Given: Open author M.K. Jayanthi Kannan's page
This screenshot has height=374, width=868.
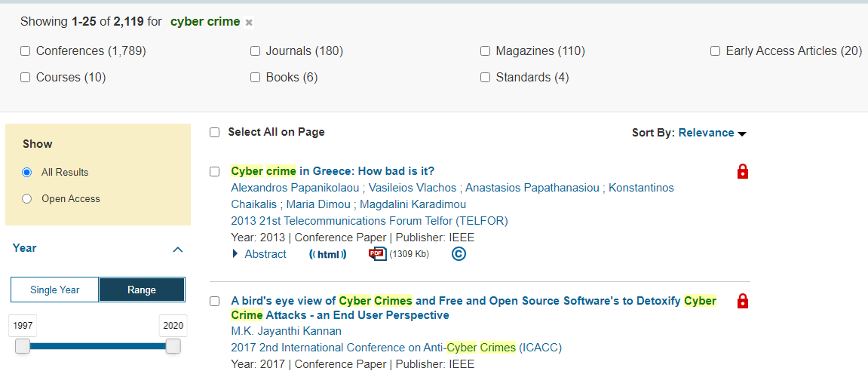Looking at the screenshot, I should pos(286,331).
